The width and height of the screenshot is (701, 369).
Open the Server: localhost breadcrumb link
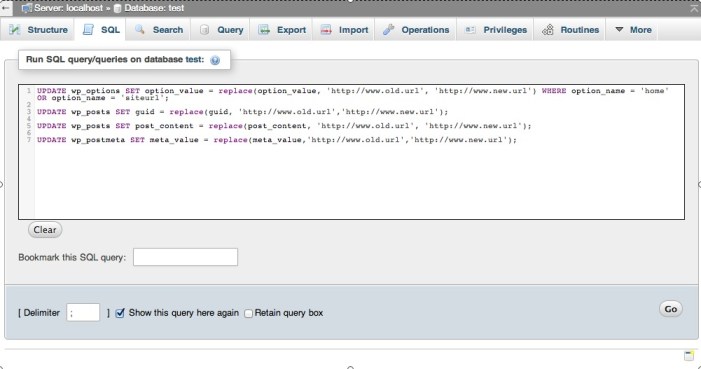[68, 8]
